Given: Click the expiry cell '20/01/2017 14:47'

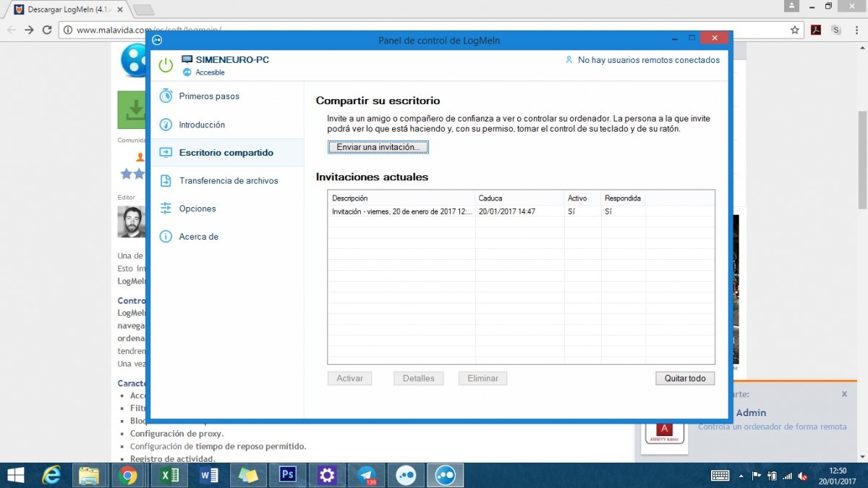Looking at the screenshot, I should click(506, 211).
